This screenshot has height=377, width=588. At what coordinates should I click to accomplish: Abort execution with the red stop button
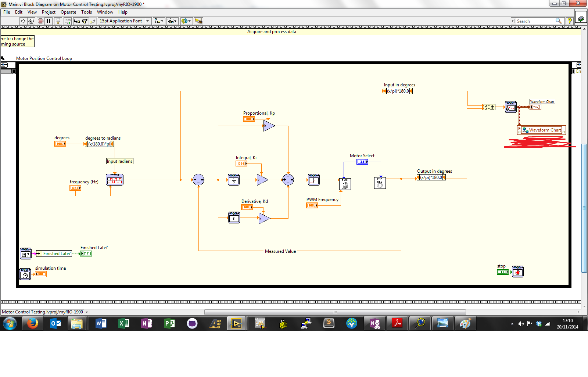pyautogui.click(x=40, y=21)
